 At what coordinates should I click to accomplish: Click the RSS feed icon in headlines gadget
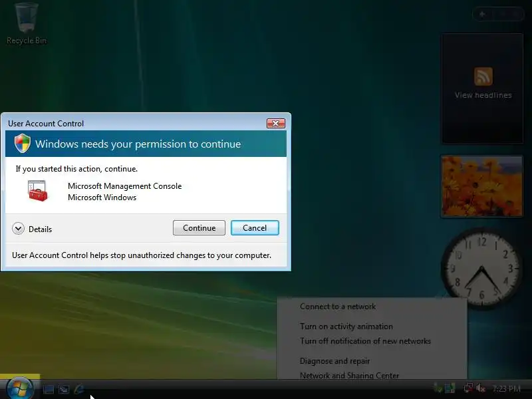[x=483, y=76]
